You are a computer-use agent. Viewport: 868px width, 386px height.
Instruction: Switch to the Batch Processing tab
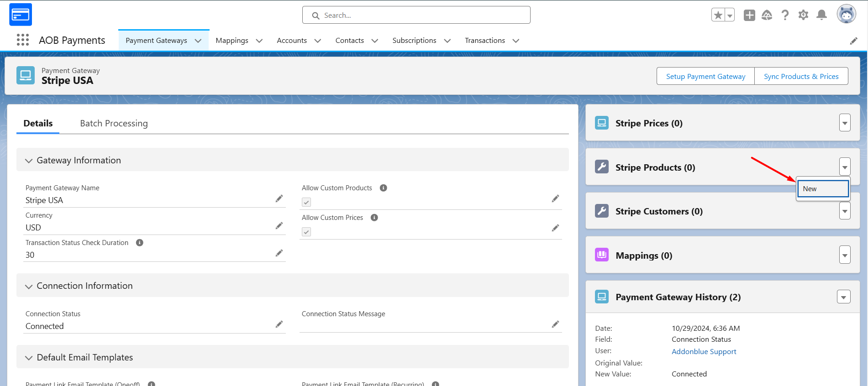tap(114, 124)
